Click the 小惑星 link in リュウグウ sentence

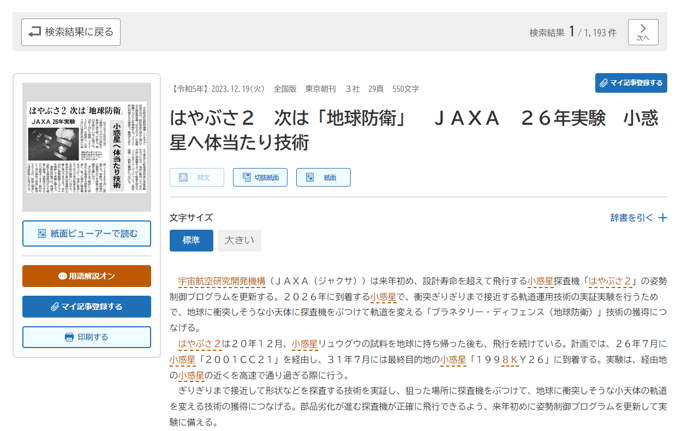(x=305, y=344)
